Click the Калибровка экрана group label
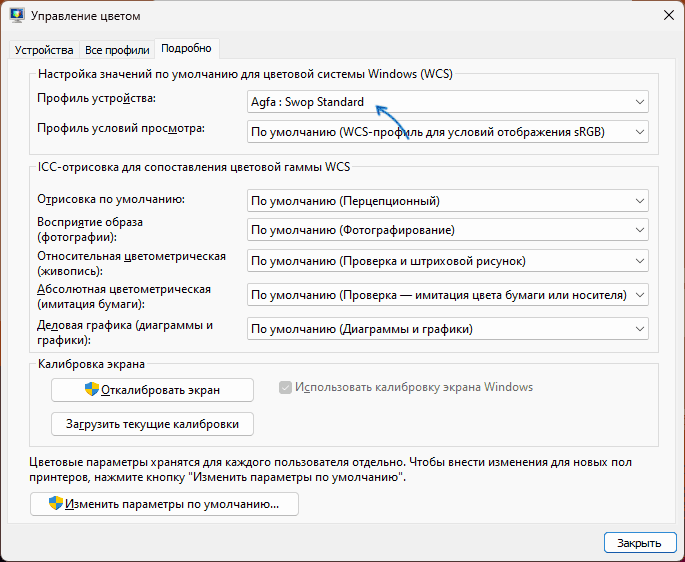This screenshot has height=562, width=685. [91, 364]
